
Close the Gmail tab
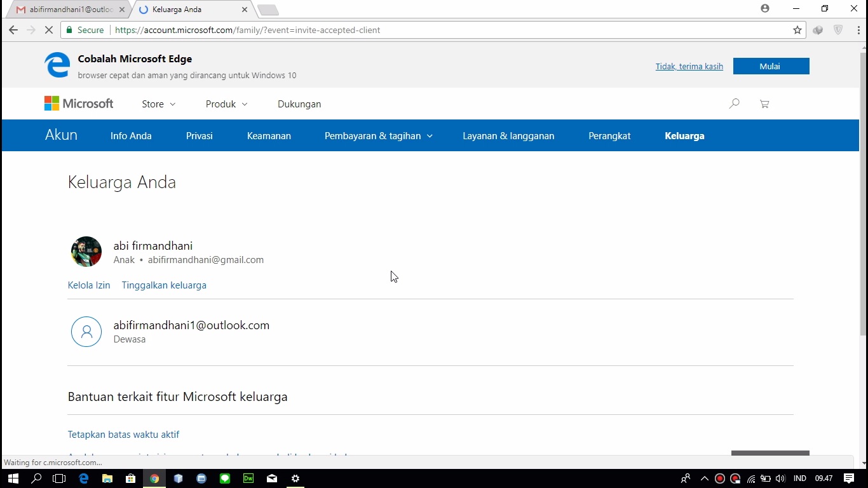(121, 10)
